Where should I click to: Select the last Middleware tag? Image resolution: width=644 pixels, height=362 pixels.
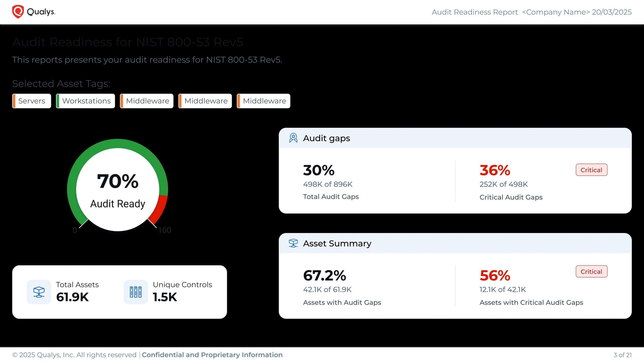263,101
